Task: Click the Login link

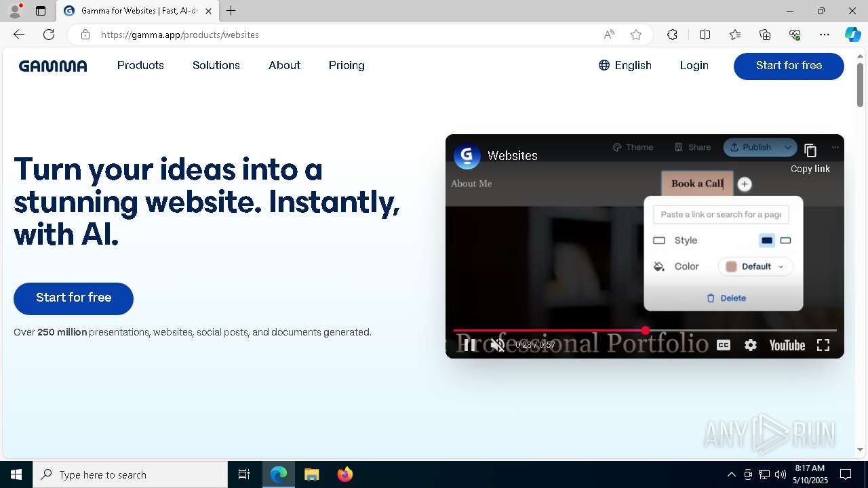Action: point(694,66)
